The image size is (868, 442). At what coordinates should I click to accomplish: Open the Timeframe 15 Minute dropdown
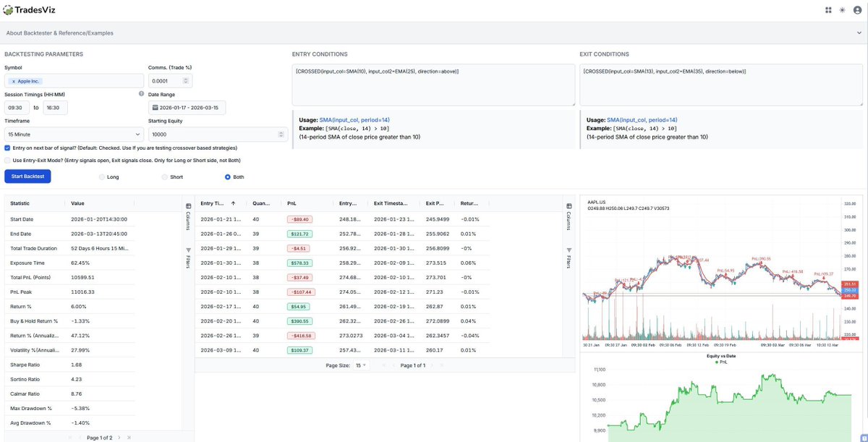point(74,134)
